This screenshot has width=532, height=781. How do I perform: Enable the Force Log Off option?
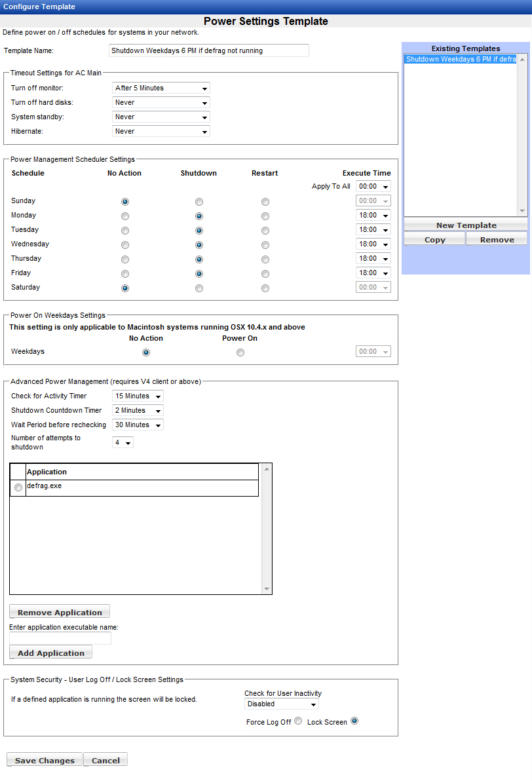(x=298, y=721)
